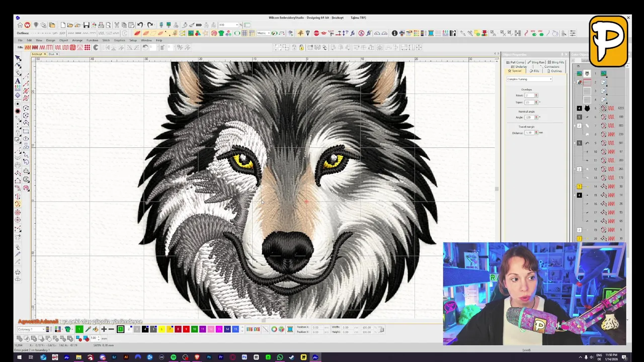This screenshot has width=644, height=362.
Task: Click the green t-shirt icon in the top toolbar
Action: click(x=221, y=33)
